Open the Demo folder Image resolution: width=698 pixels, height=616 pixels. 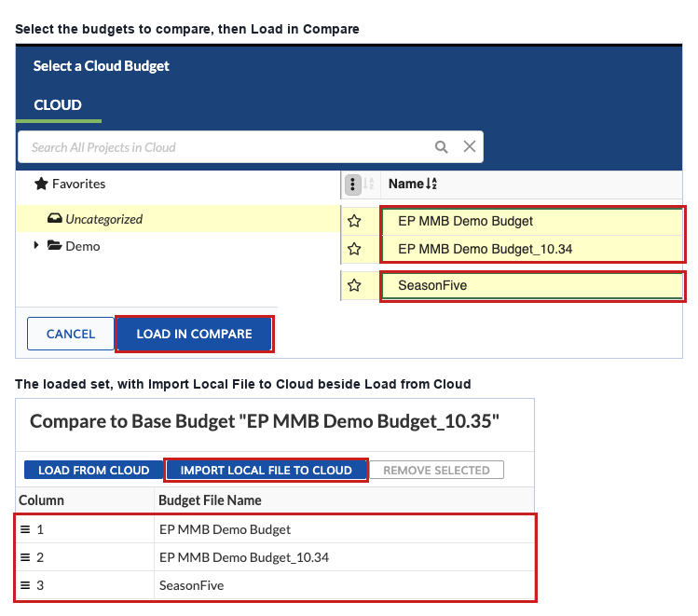pos(74,246)
